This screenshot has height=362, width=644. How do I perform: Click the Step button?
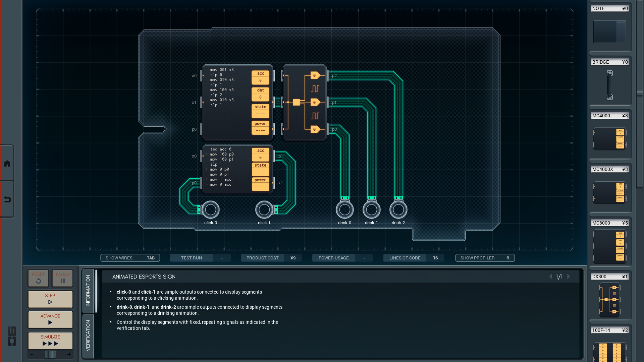pyautogui.click(x=50, y=299)
